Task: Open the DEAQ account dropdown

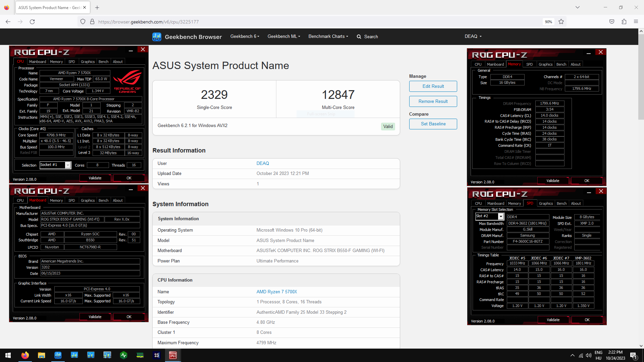Action: [x=473, y=37]
